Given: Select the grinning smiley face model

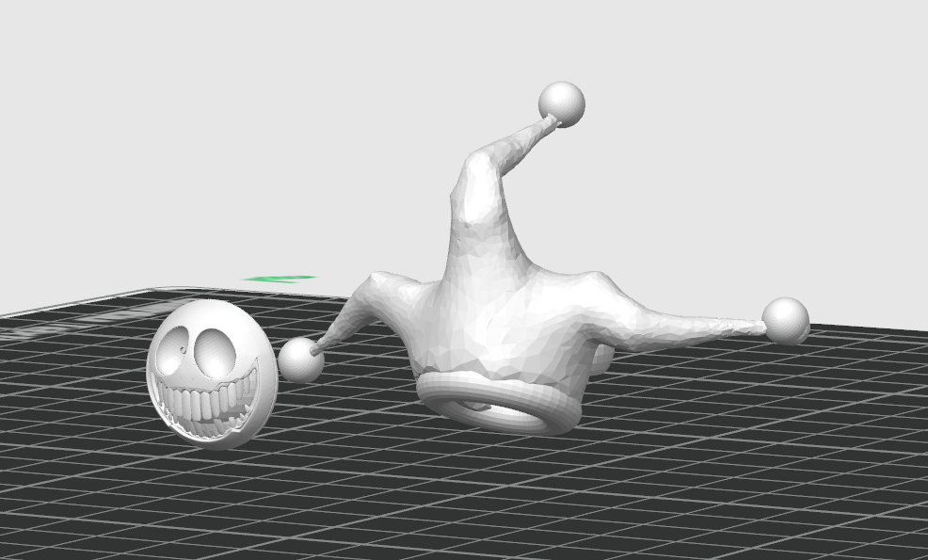Looking at the screenshot, I should (x=212, y=375).
